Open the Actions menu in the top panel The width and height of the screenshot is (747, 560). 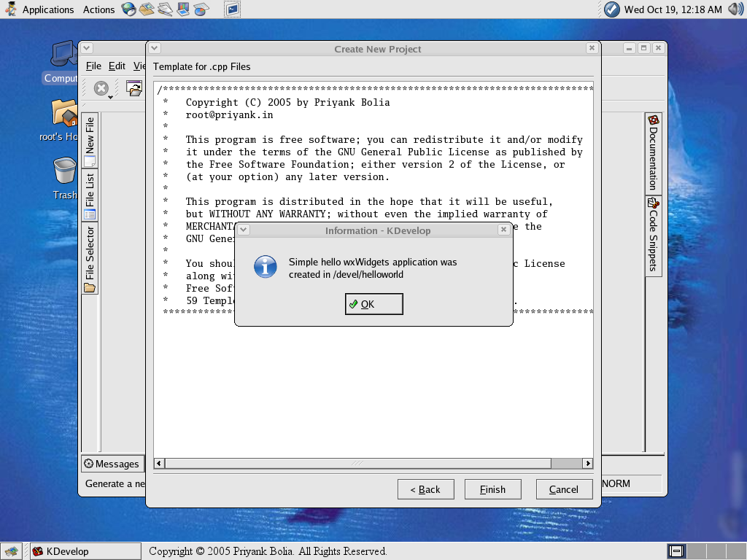(98, 9)
